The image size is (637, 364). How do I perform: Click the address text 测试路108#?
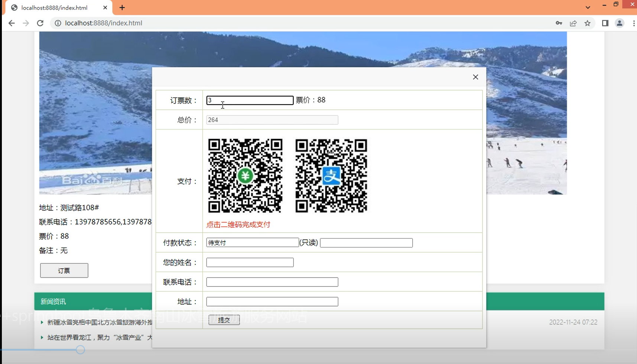(x=79, y=207)
